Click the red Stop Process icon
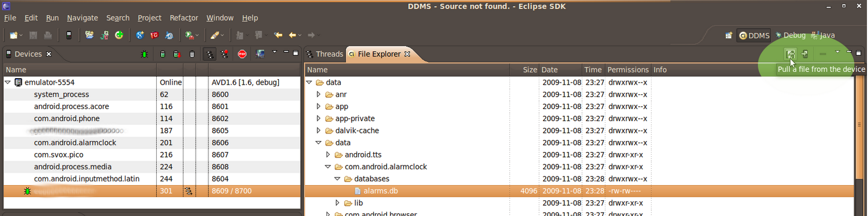 242,54
